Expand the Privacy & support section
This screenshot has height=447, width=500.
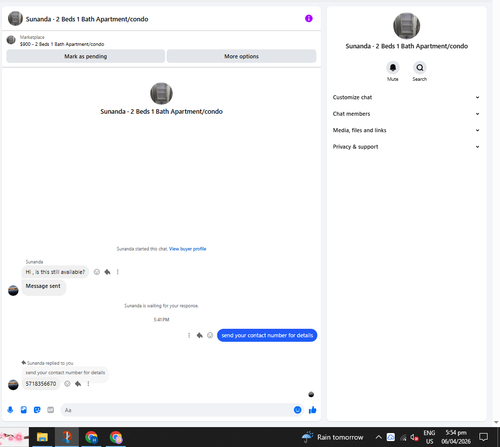click(406, 147)
